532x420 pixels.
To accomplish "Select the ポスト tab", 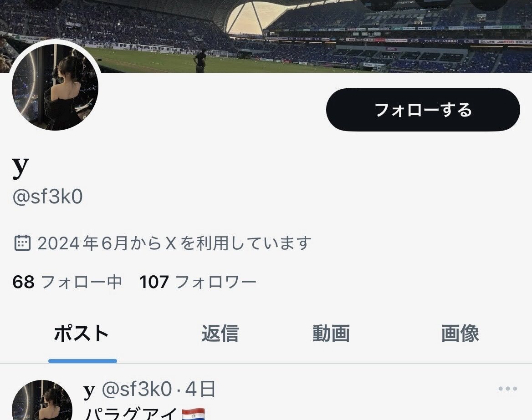I will pos(82,333).
